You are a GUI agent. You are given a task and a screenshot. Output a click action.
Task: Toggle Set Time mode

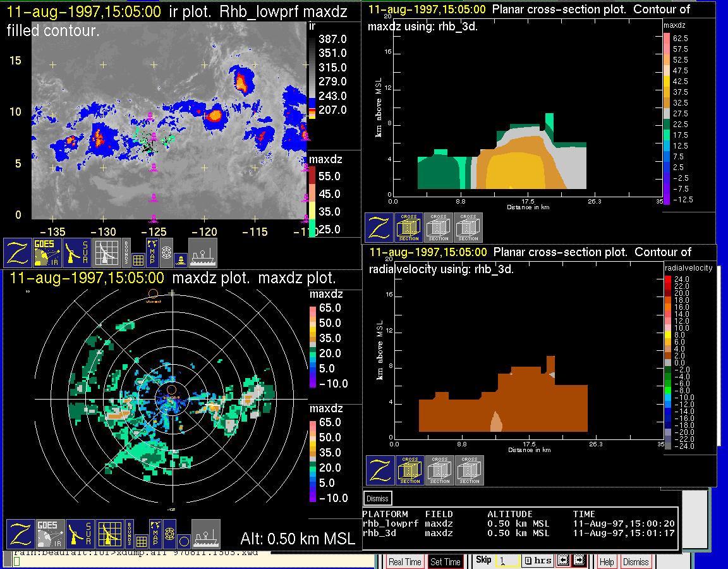445,561
